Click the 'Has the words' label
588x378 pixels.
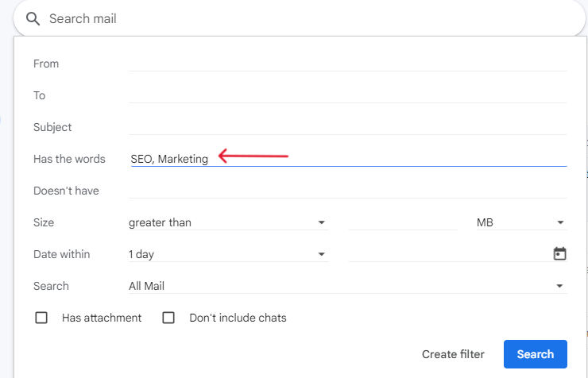(69, 159)
